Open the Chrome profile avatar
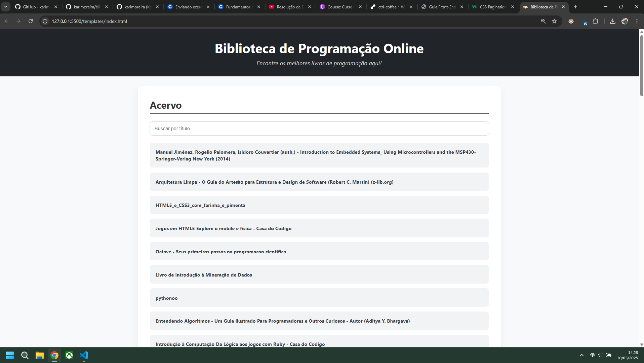This screenshot has width=644, height=363. [625, 21]
